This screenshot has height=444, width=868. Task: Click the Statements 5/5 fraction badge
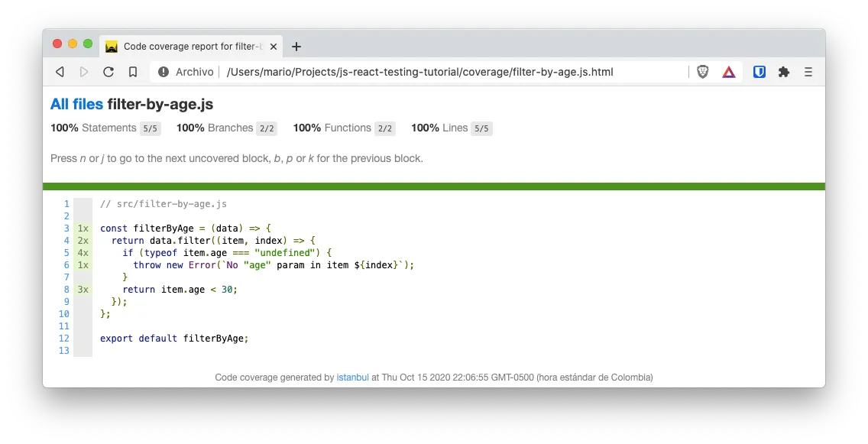[150, 128]
